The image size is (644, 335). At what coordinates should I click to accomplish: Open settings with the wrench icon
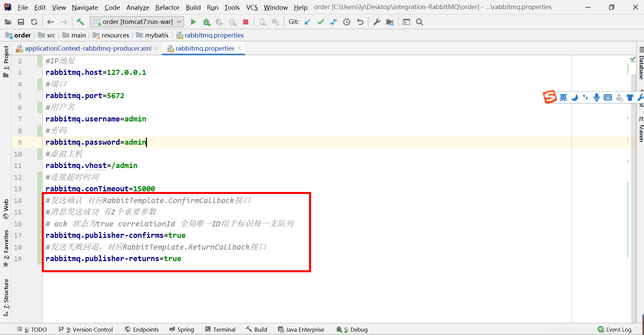pyautogui.click(x=377, y=22)
